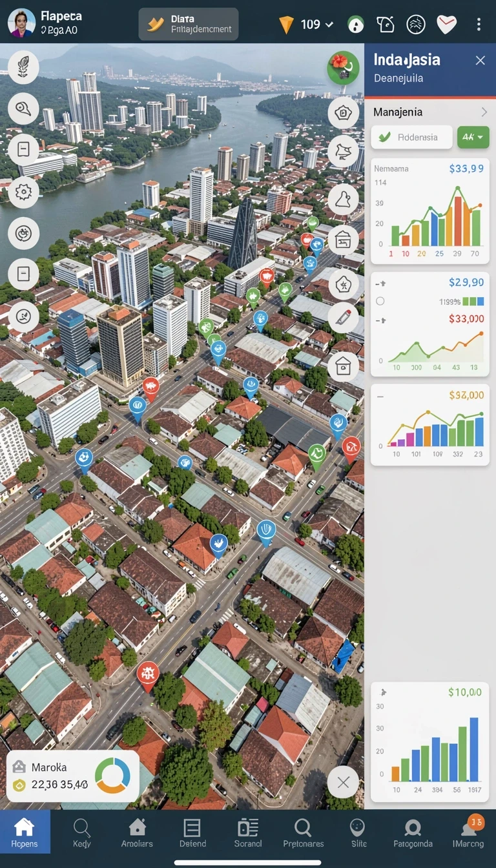Image resolution: width=496 pixels, height=868 pixels.
Task: Dismiss using the round X button on map
Action: 343,783
